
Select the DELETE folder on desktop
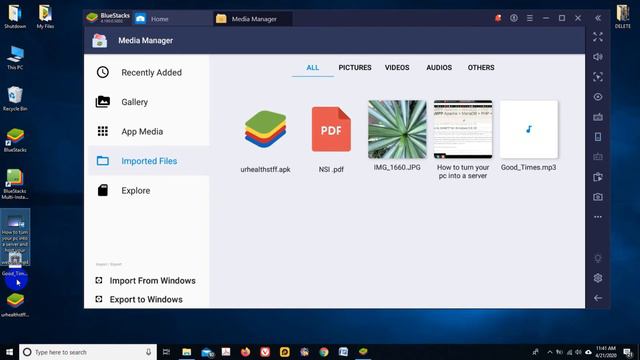tap(623, 16)
